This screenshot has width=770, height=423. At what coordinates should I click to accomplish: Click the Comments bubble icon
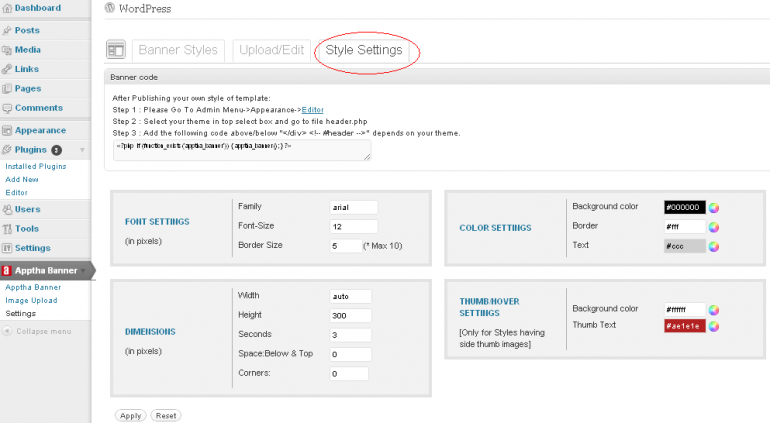tap(7, 108)
